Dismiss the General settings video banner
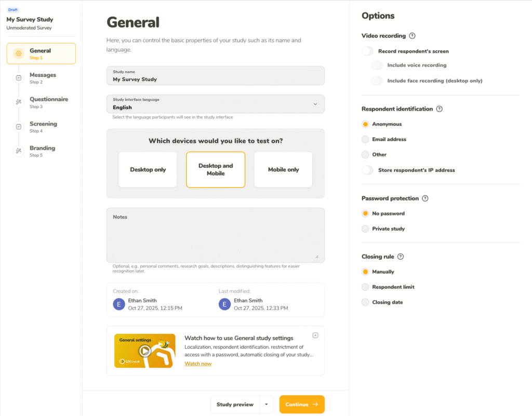This screenshot has width=532, height=416. pyautogui.click(x=315, y=336)
